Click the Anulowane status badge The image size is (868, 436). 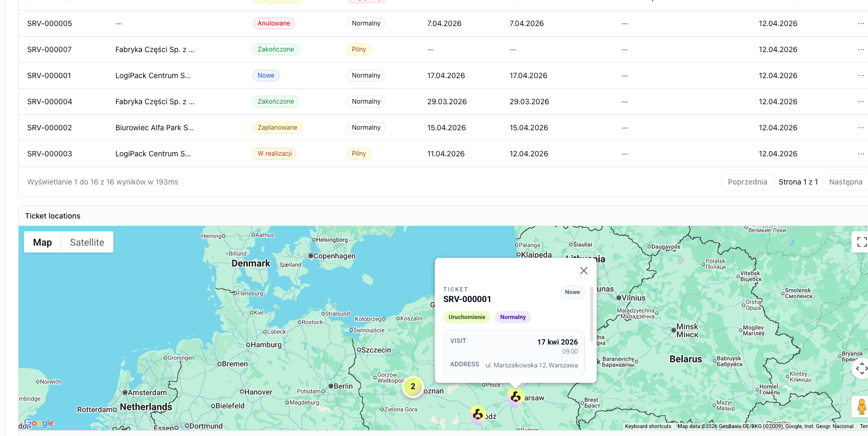274,23
